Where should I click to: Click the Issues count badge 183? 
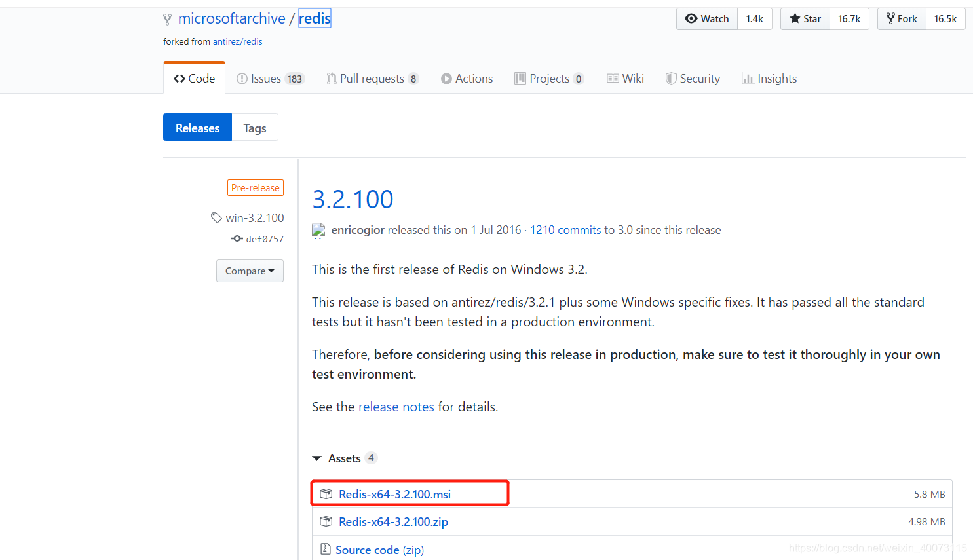point(295,79)
